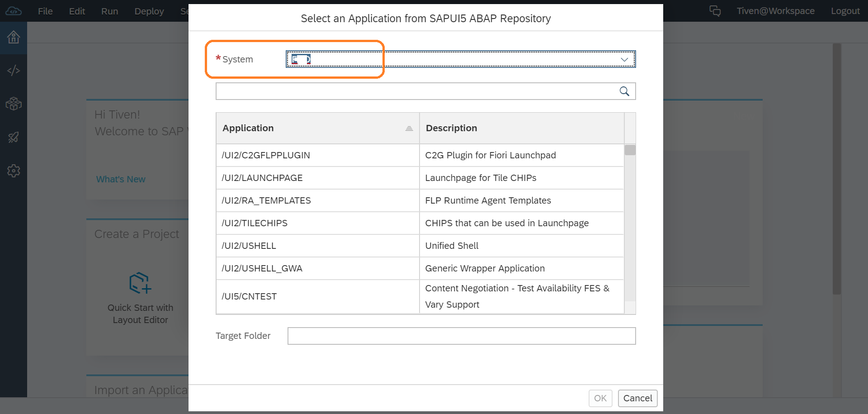Open the Home icon in the left sidebar
Screen dimensions: 868x414
pyautogui.click(x=14, y=37)
